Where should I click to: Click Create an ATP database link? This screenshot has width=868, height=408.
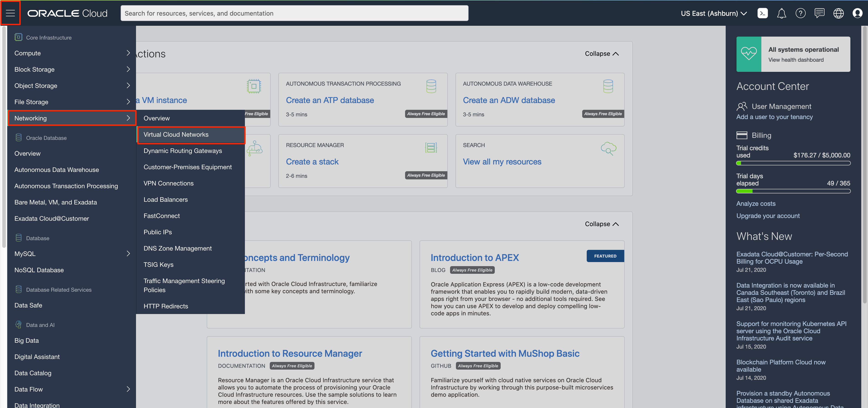pyautogui.click(x=330, y=100)
